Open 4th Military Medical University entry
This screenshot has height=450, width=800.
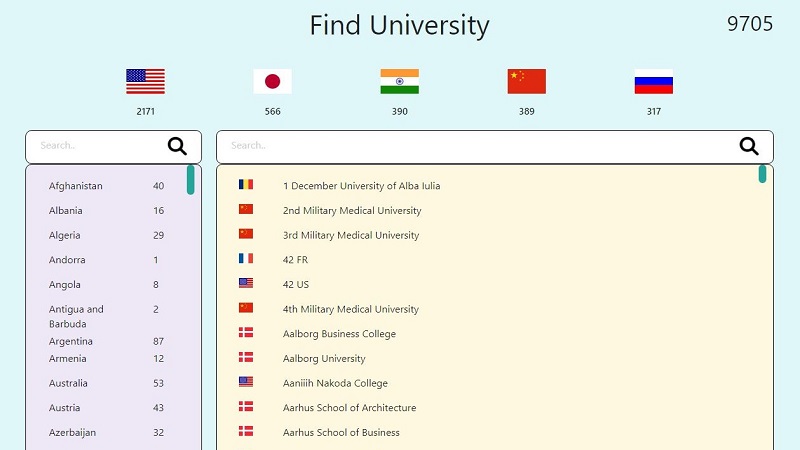(x=351, y=309)
